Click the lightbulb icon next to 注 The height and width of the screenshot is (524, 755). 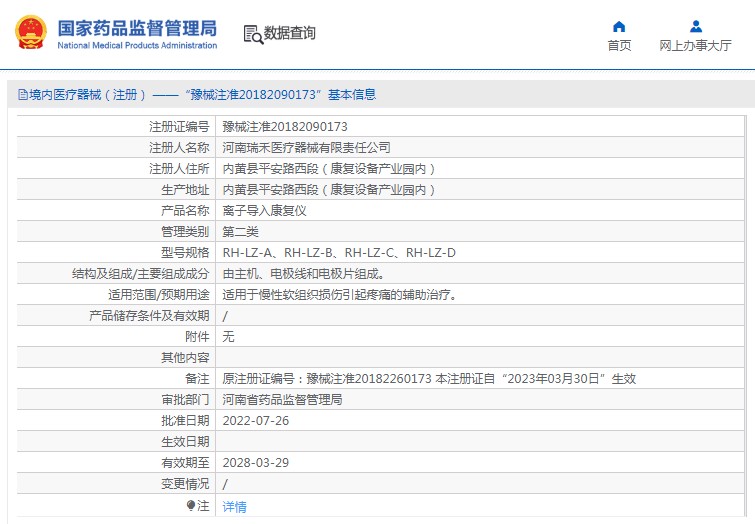coord(191,505)
